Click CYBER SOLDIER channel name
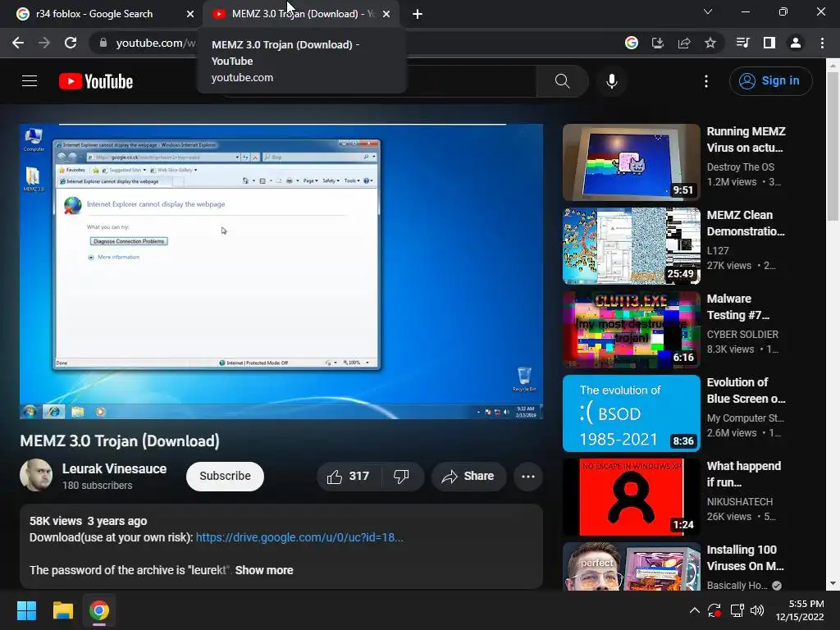Image resolution: width=840 pixels, height=630 pixels. (742, 335)
